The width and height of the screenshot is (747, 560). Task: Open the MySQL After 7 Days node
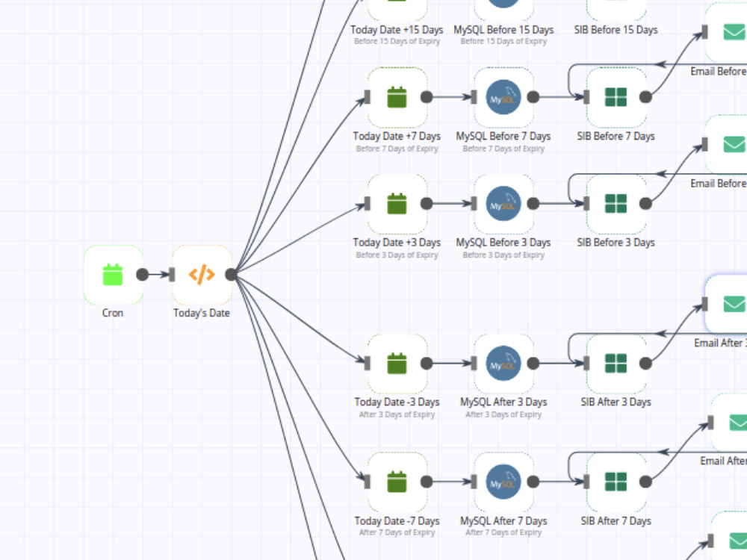click(x=503, y=482)
